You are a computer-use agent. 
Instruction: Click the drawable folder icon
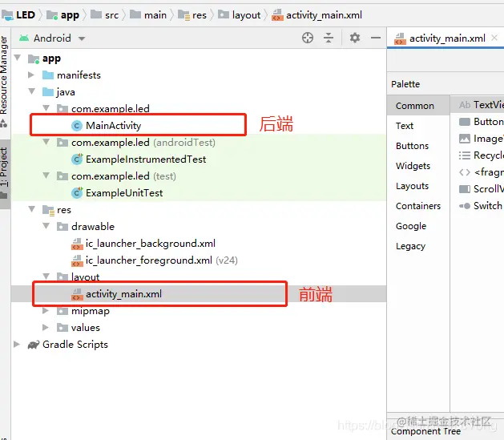(x=62, y=227)
